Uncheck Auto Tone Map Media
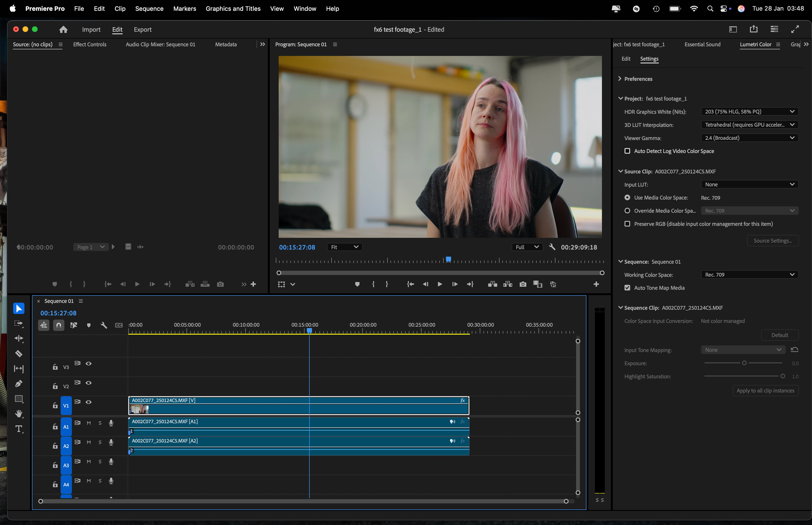 click(627, 288)
